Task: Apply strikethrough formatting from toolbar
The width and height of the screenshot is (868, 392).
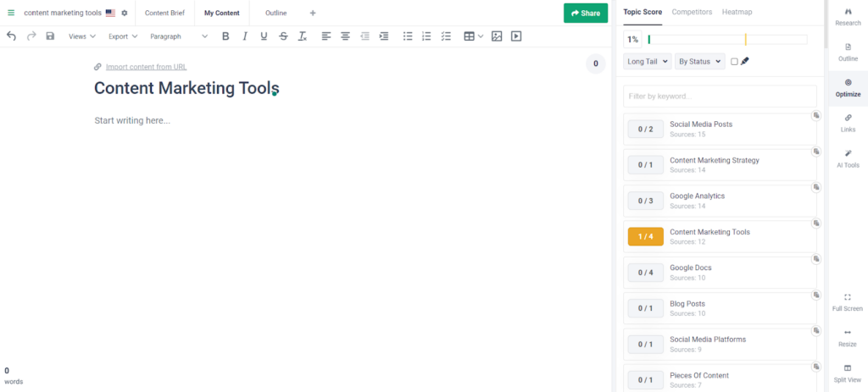Action: (x=283, y=36)
